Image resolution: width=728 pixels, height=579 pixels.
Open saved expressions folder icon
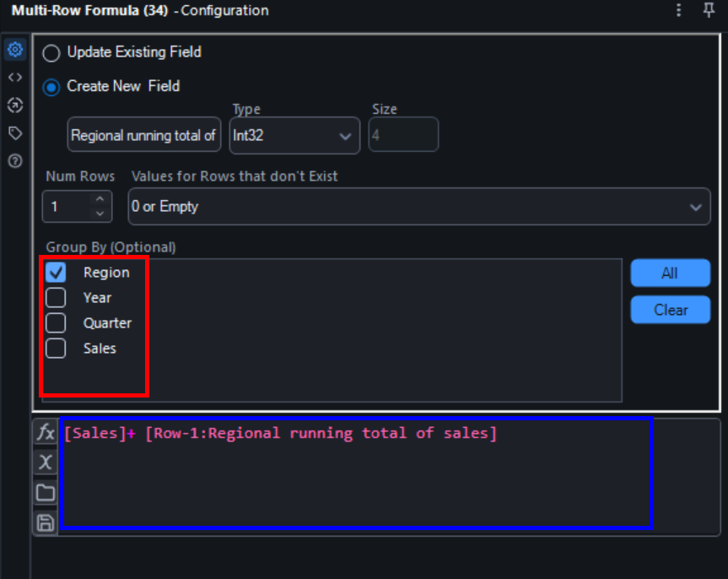point(46,493)
